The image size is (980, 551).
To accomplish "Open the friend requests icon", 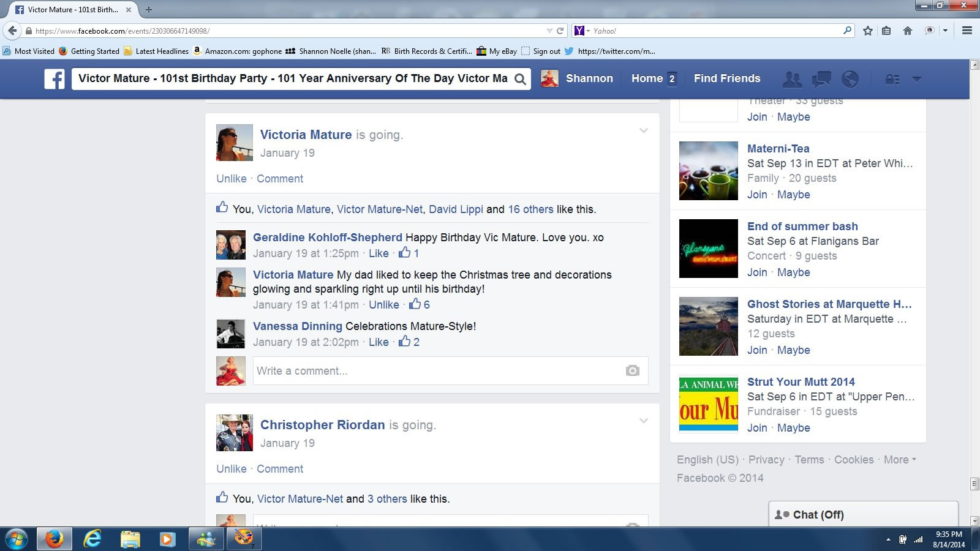I will 792,79.
